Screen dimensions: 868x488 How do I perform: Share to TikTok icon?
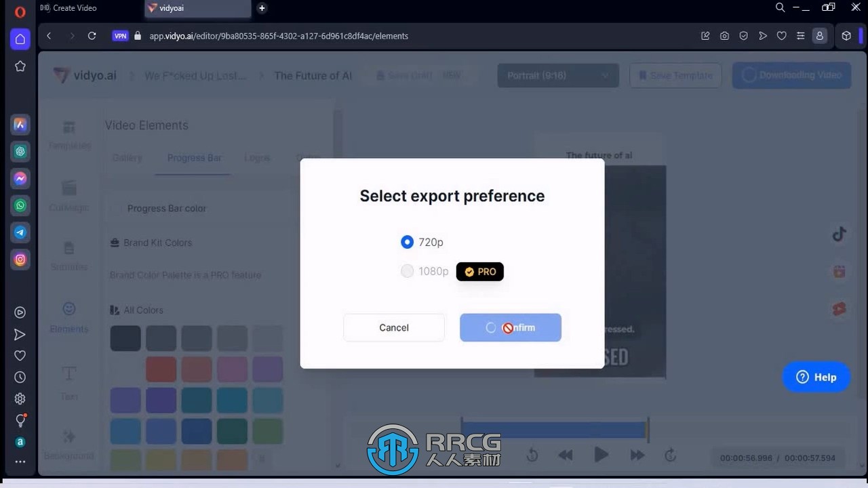pyautogui.click(x=840, y=235)
